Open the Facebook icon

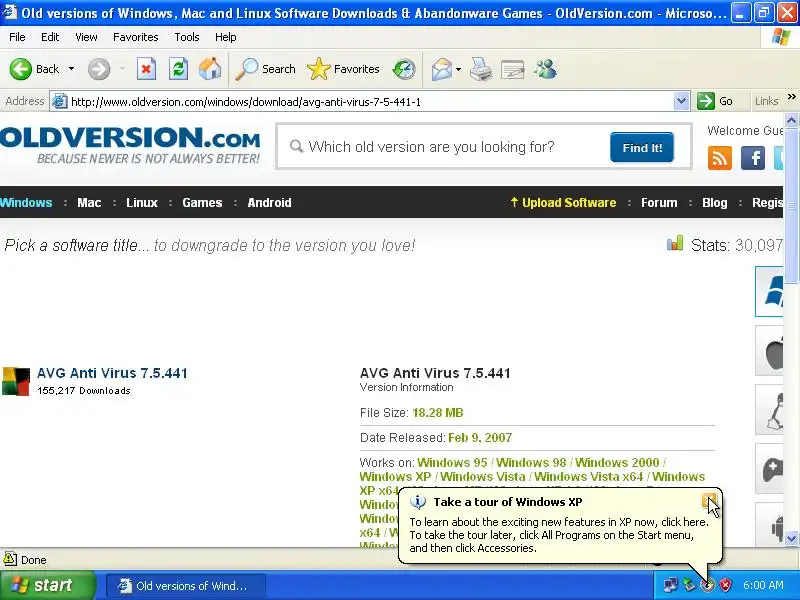click(753, 158)
